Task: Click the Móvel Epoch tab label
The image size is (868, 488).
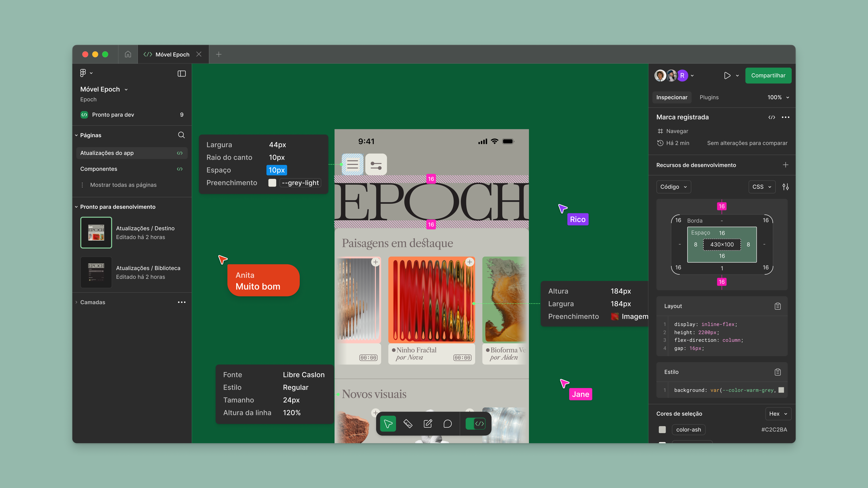Action: (172, 54)
